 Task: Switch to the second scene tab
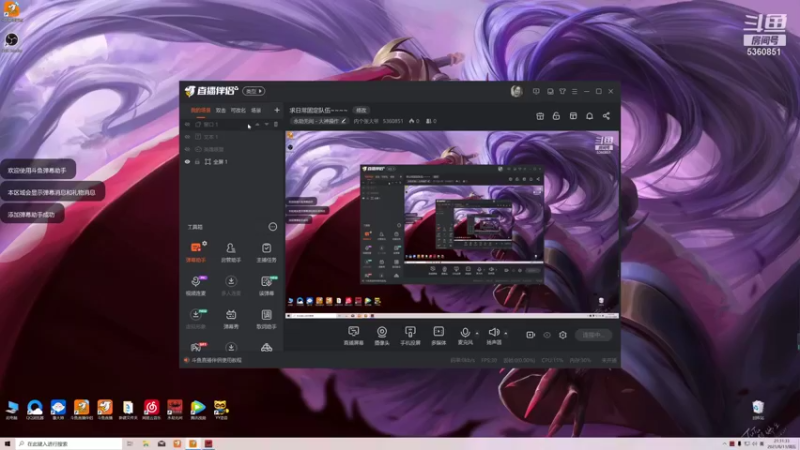click(220, 110)
